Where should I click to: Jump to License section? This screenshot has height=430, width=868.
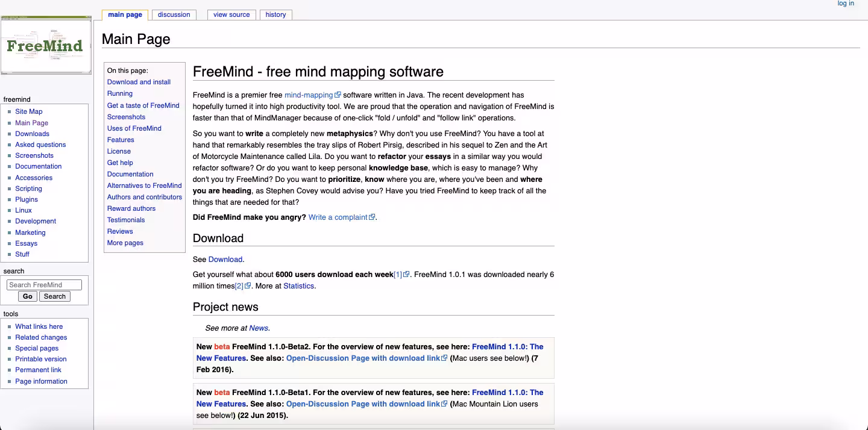coord(119,151)
